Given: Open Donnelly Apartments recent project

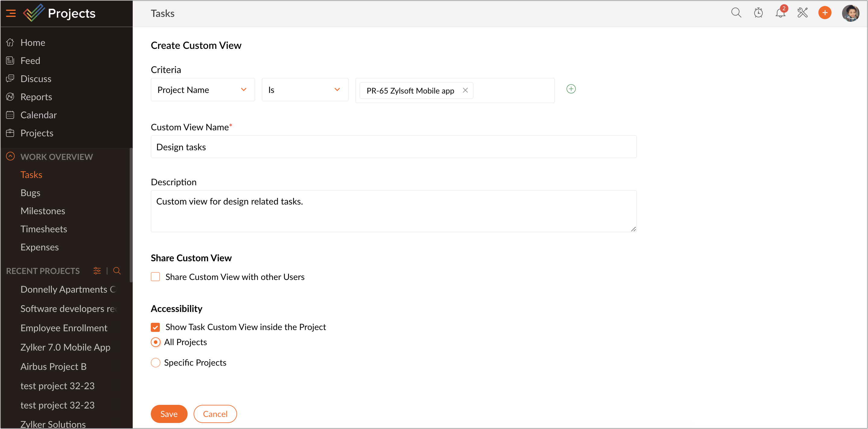Looking at the screenshot, I should coord(68,290).
